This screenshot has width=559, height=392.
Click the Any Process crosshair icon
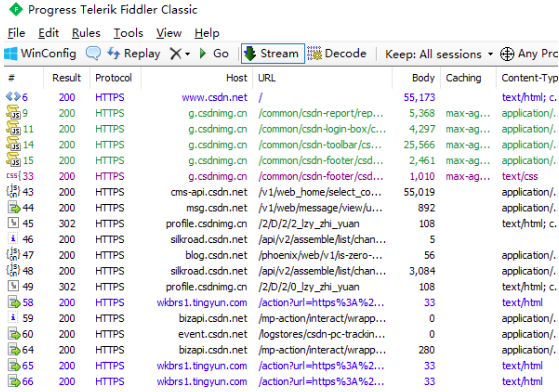[507, 54]
